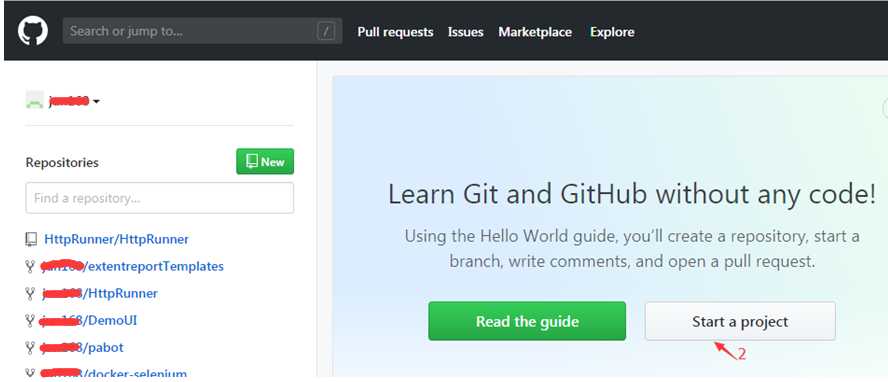Click the fork icon beside extentreportTemplates

coord(31,267)
